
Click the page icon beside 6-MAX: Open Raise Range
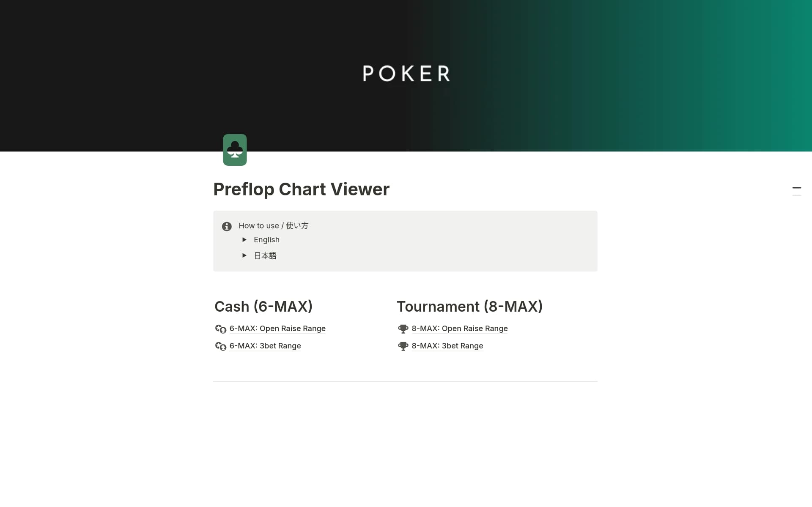(221, 329)
